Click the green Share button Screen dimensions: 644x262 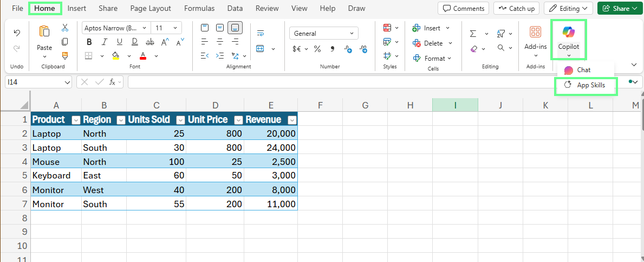616,8
